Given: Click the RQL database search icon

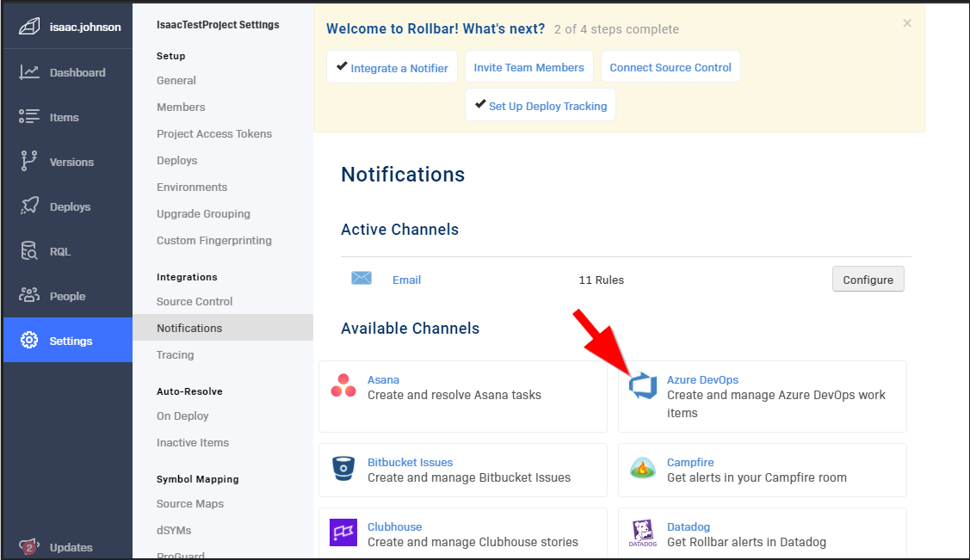Looking at the screenshot, I should pyautogui.click(x=29, y=251).
